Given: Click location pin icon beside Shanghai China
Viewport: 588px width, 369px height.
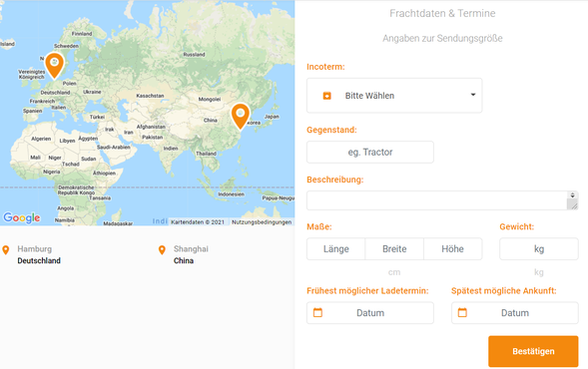Looking at the screenshot, I should pos(162,250).
